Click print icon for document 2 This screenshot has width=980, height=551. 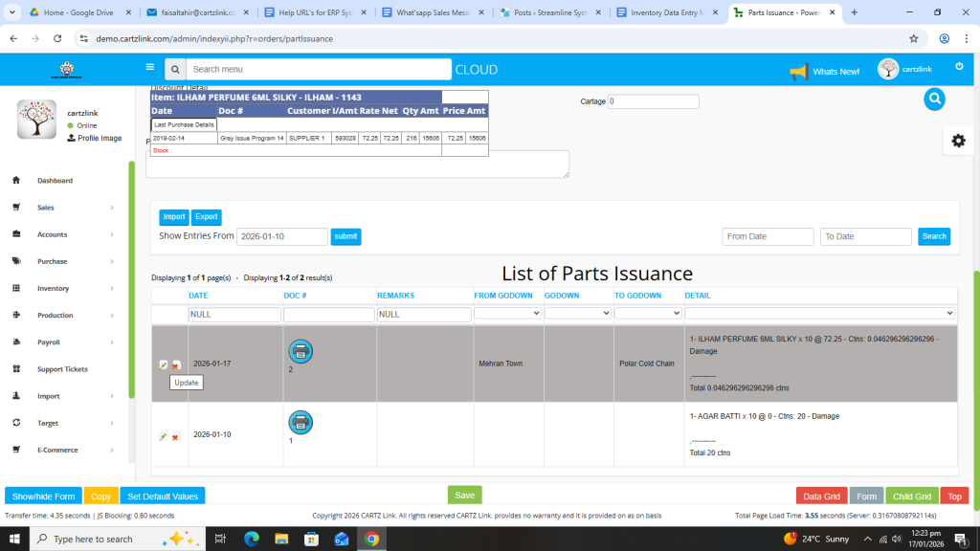point(301,351)
